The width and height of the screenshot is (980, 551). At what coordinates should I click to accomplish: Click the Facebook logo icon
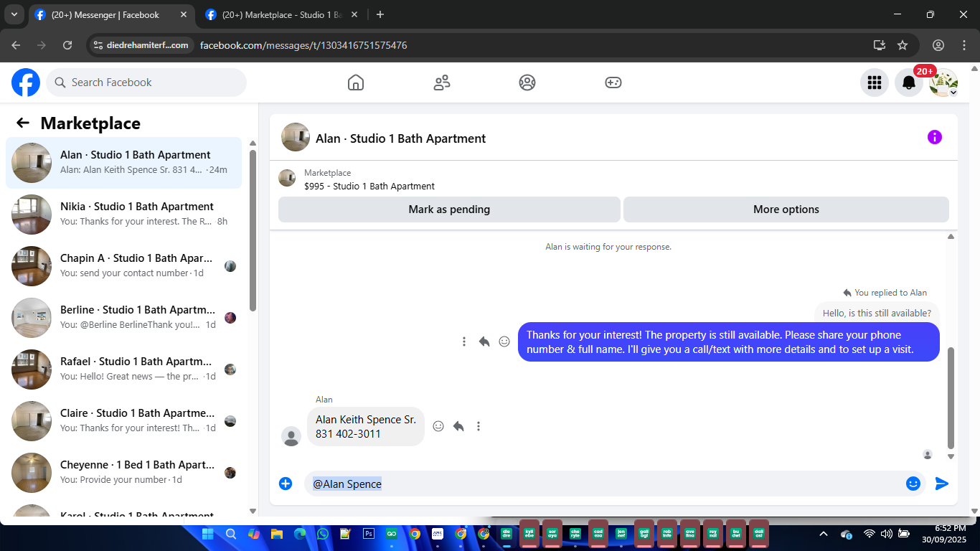(26, 83)
